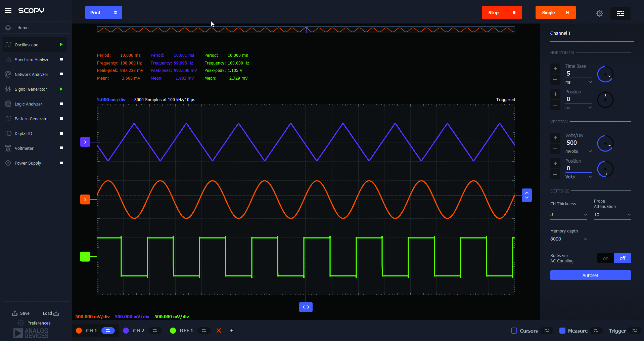Click the Time Base knob
This screenshot has height=341, width=644.
click(605, 74)
